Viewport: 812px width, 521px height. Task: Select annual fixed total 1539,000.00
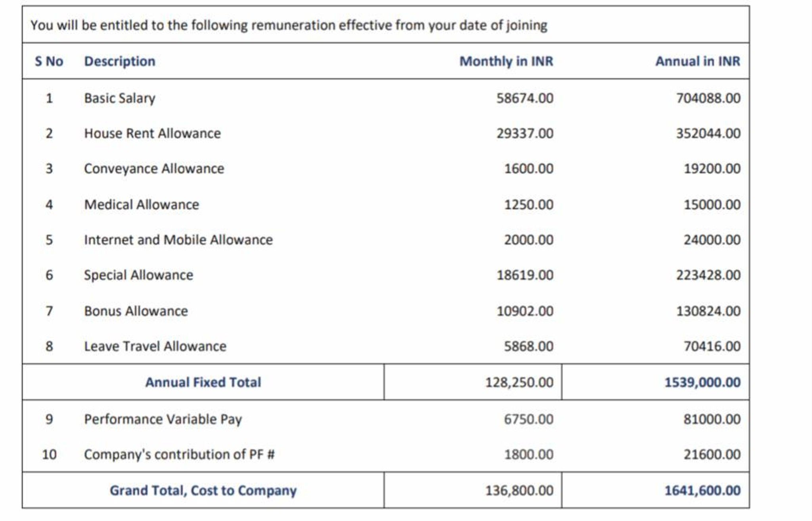point(703,382)
